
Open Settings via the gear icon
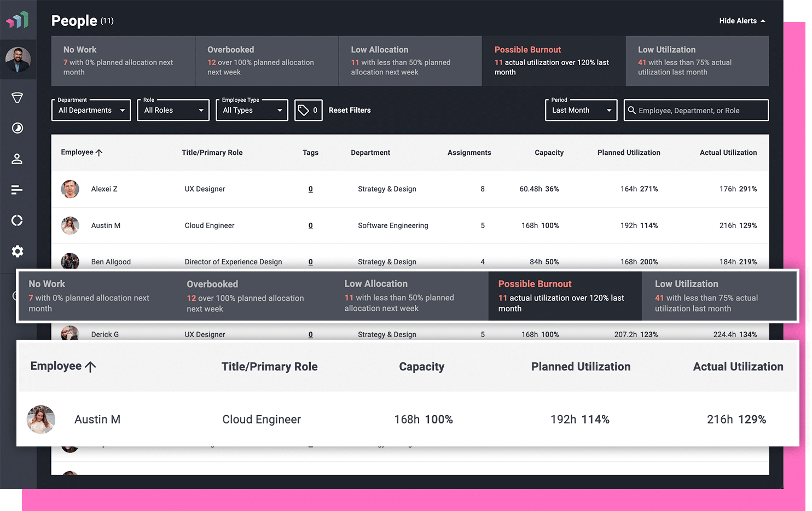(x=17, y=251)
